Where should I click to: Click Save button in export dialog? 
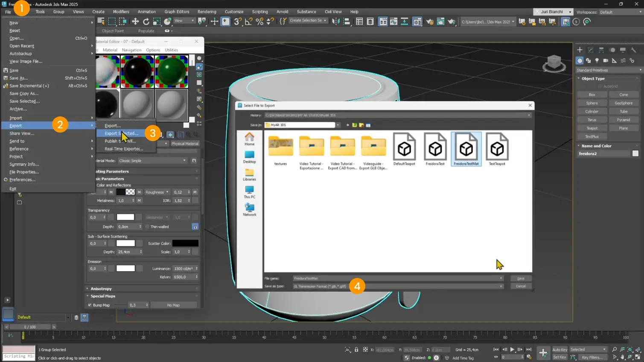coord(521,278)
